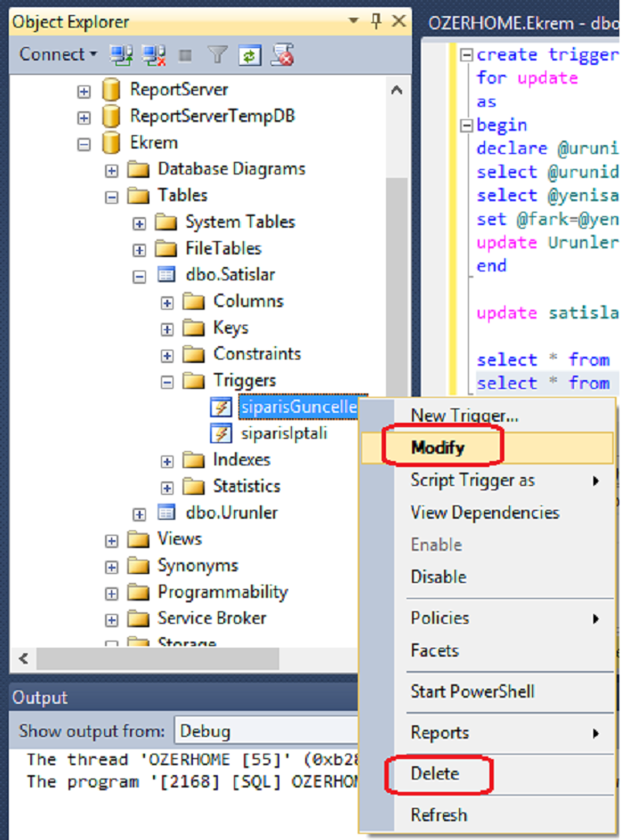Click the Filter funnel icon
This screenshot has width=621, height=840.
(217, 55)
